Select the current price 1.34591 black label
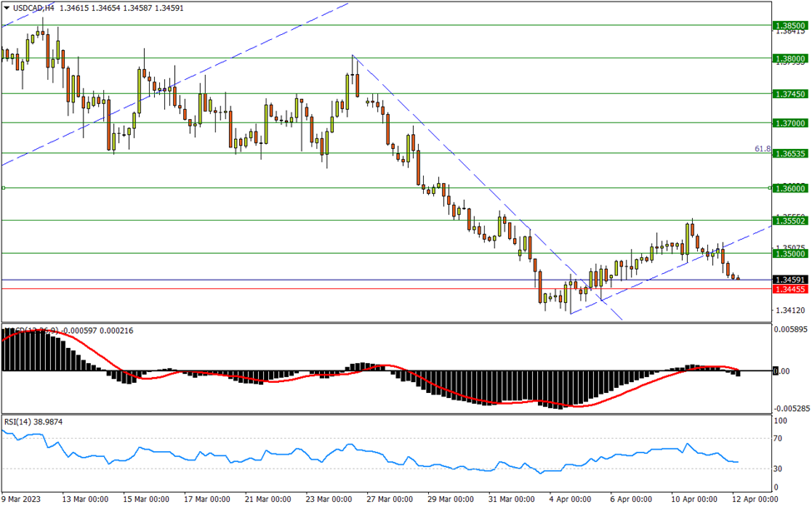This screenshot has width=812, height=507. (x=790, y=279)
